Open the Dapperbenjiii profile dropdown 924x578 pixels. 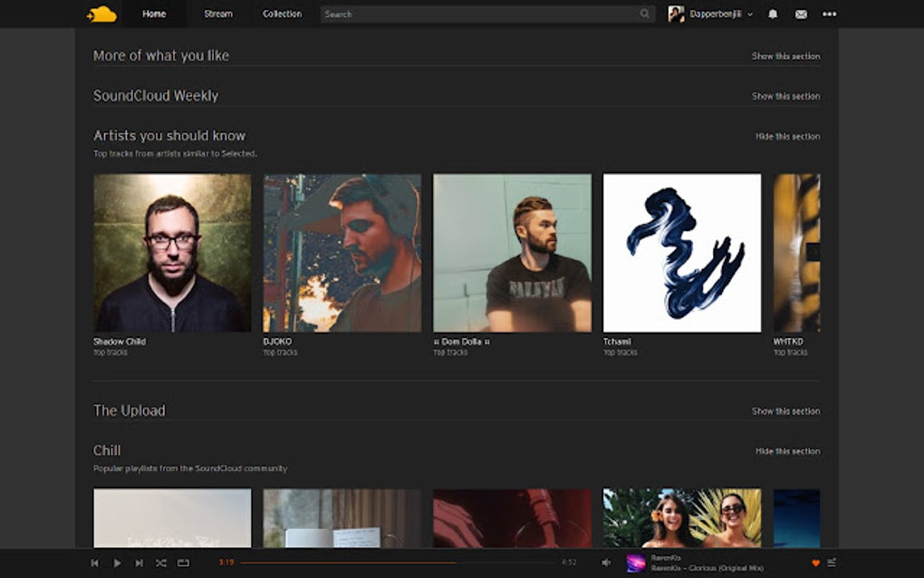pos(711,14)
